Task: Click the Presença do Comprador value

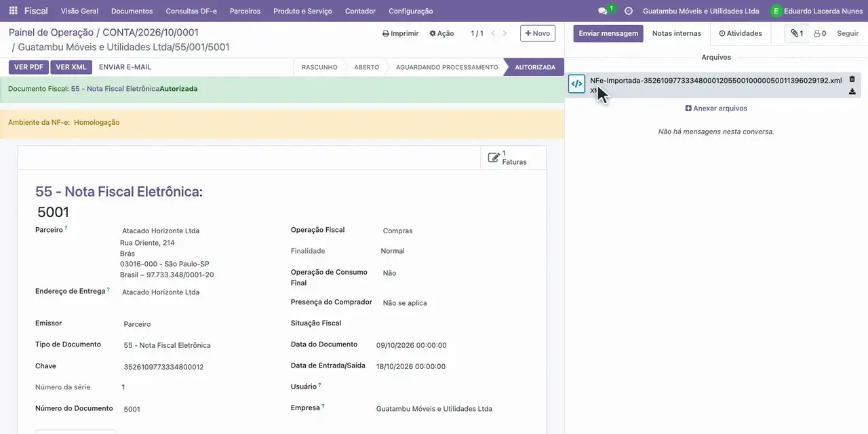Action: point(405,303)
